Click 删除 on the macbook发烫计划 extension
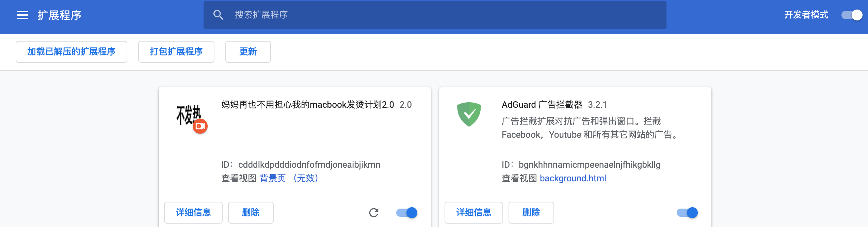The image size is (868, 227). pos(251,212)
